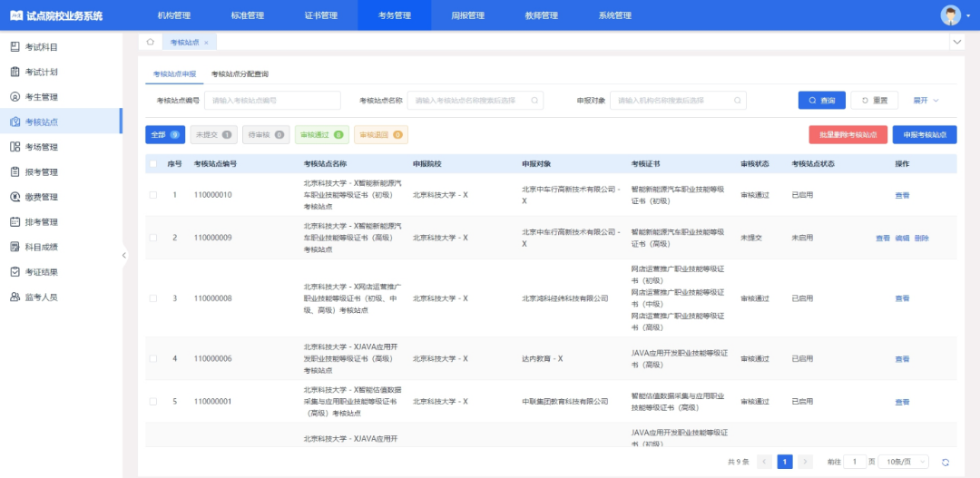Viewport: 980px width, 478px height.
Task: Click the 考场管理 sidebar icon
Action: pyautogui.click(x=15, y=147)
